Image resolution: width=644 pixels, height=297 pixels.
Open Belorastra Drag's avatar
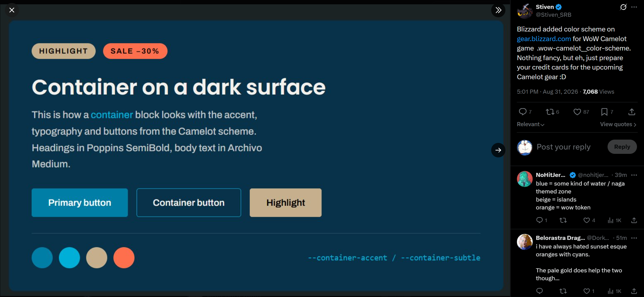click(x=525, y=242)
